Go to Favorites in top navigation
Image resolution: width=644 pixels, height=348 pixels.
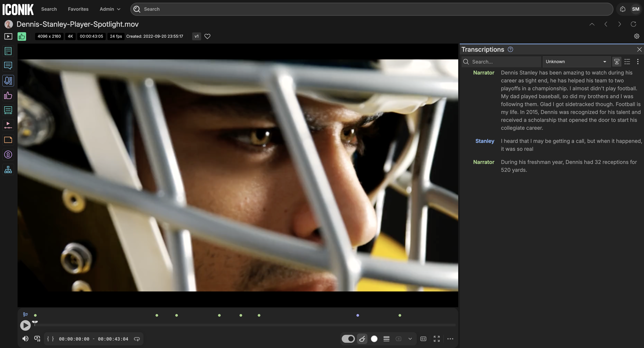click(78, 9)
